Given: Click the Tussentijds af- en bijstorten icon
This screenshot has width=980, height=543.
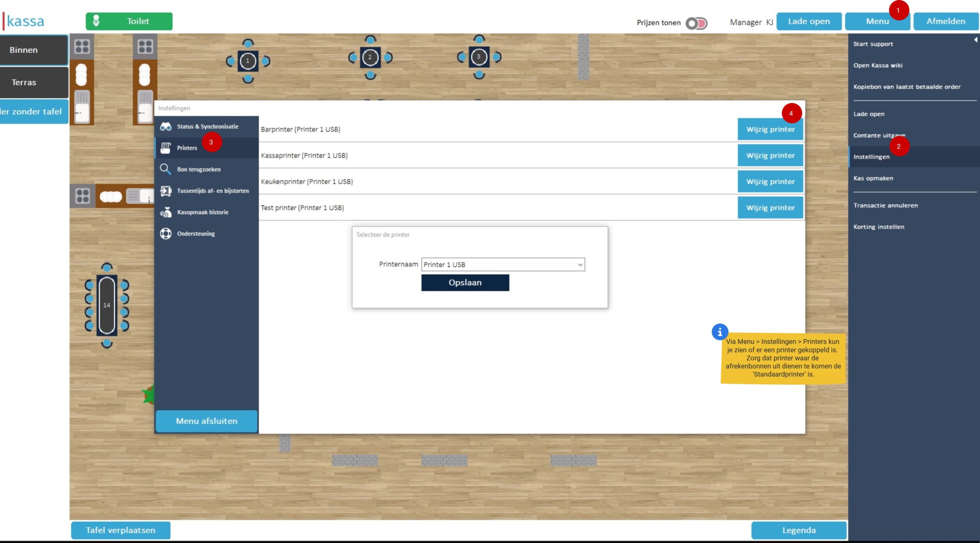Looking at the screenshot, I should click(165, 191).
